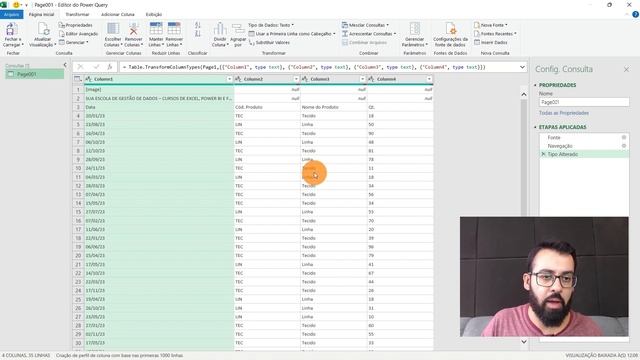Switch to the Transformar tab
The image size is (640, 360).
[77, 14]
